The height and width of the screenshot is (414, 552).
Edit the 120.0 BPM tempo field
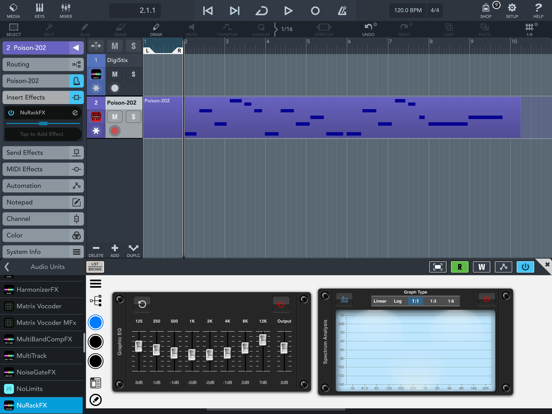[x=408, y=10]
